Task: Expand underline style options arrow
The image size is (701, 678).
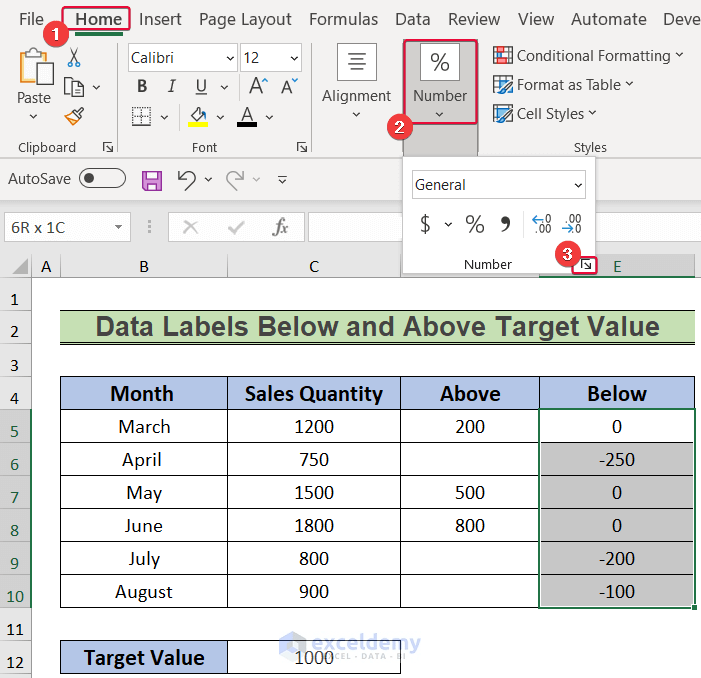Action: click(224, 87)
